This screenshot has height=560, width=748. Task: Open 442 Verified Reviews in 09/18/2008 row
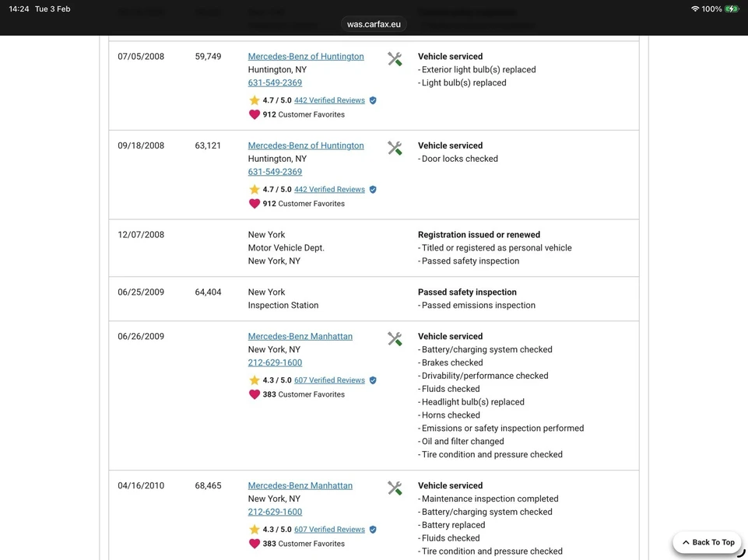329,189
